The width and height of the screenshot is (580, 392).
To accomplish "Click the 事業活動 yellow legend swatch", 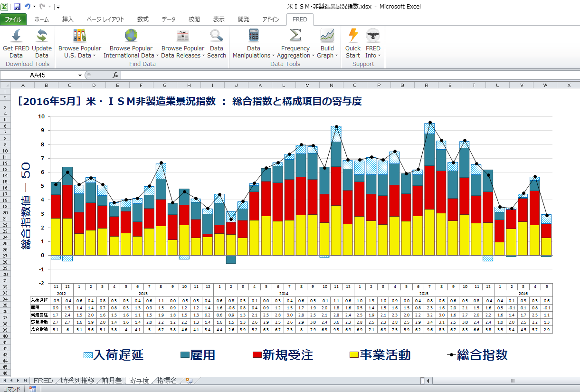I will click(354, 355).
